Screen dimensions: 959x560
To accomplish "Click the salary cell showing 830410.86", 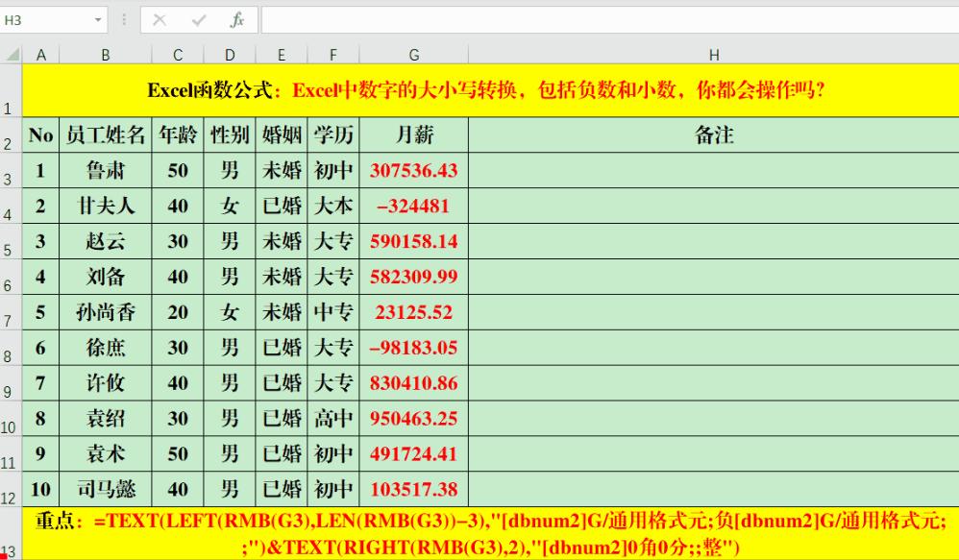I will [x=414, y=382].
